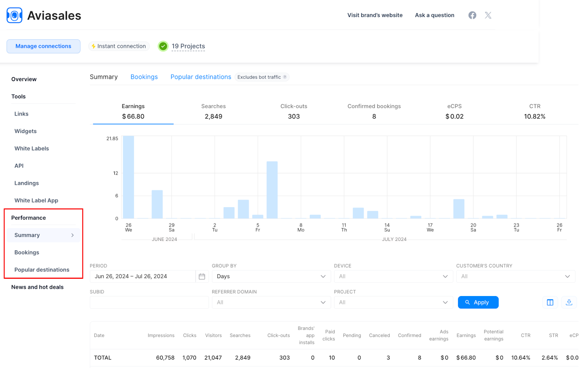This screenshot has height=368, width=588.
Task: Open White Labels in sidebar
Action: tap(32, 148)
